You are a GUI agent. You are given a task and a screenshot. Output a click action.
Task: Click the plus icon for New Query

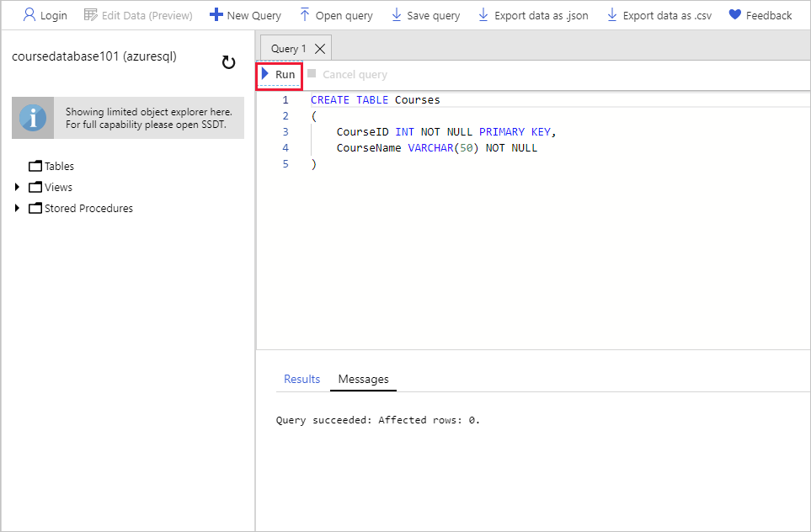pyautogui.click(x=216, y=14)
